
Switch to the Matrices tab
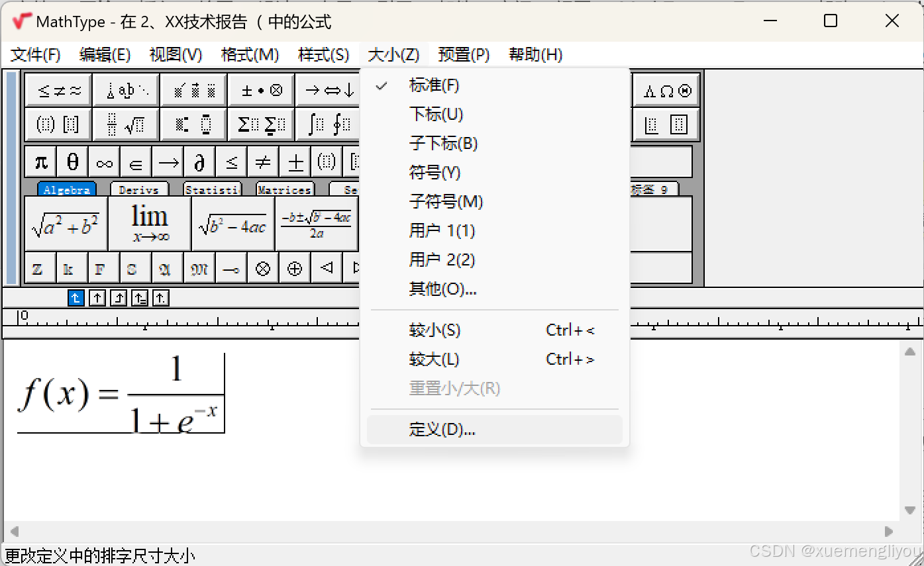click(x=284, y=189)
